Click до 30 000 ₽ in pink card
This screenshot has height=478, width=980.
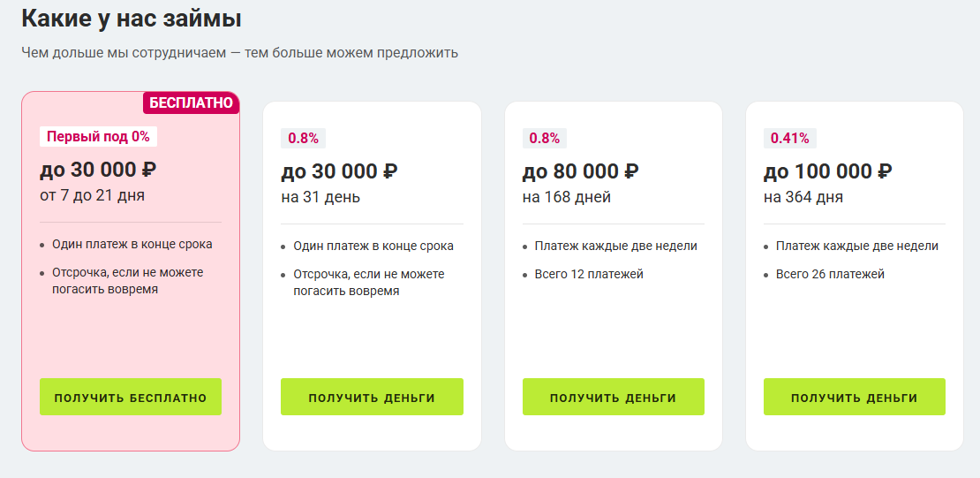pos(98,170)
